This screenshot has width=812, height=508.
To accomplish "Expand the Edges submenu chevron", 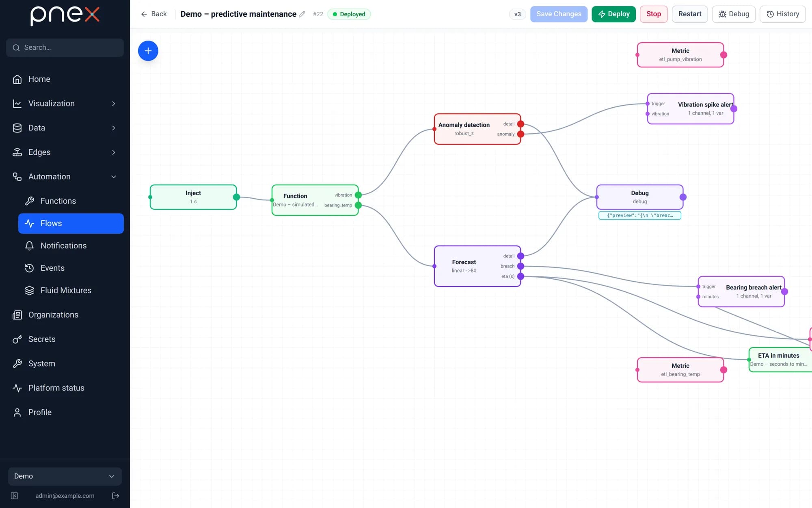I will (114, 152).
